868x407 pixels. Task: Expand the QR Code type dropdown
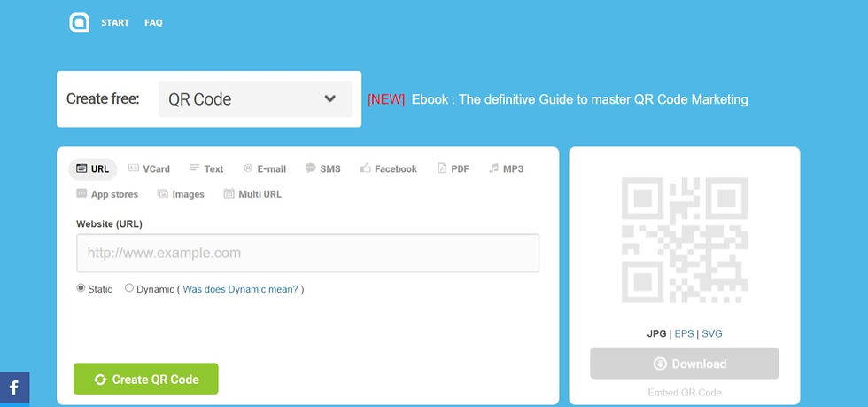255,99
